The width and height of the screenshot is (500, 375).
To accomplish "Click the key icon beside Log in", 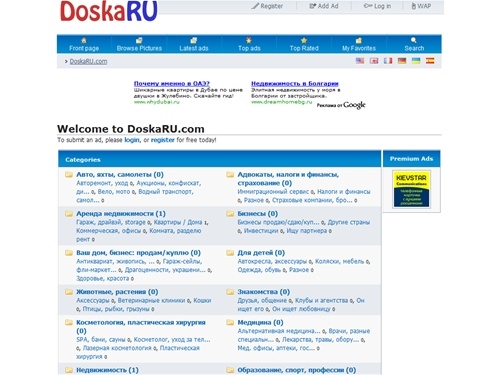I will 368,6.
